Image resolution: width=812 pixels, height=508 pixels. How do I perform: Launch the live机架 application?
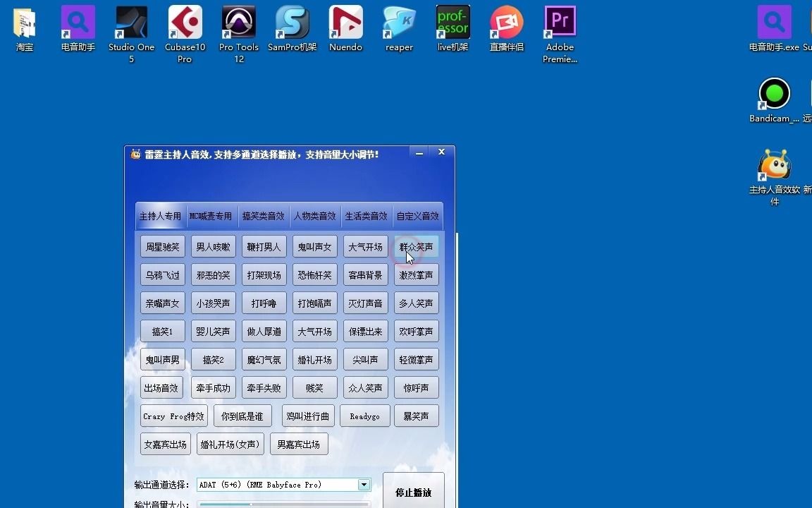point(453,21)
